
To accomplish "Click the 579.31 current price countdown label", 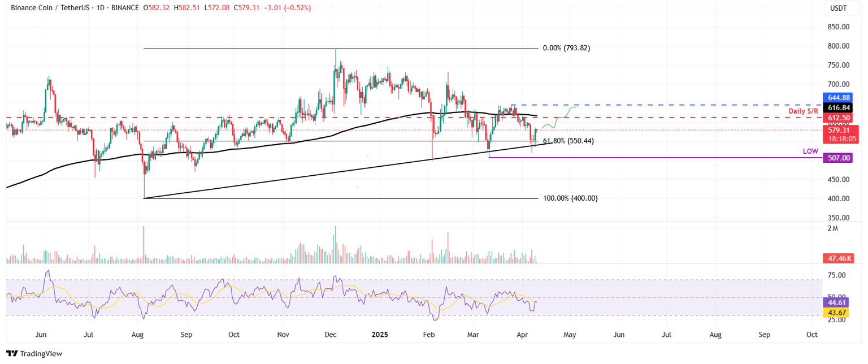I will (x=841, y=134).
